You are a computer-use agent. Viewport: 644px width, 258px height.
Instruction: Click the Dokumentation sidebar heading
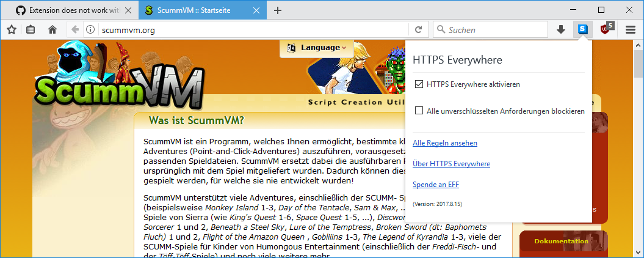coord(561,241)
